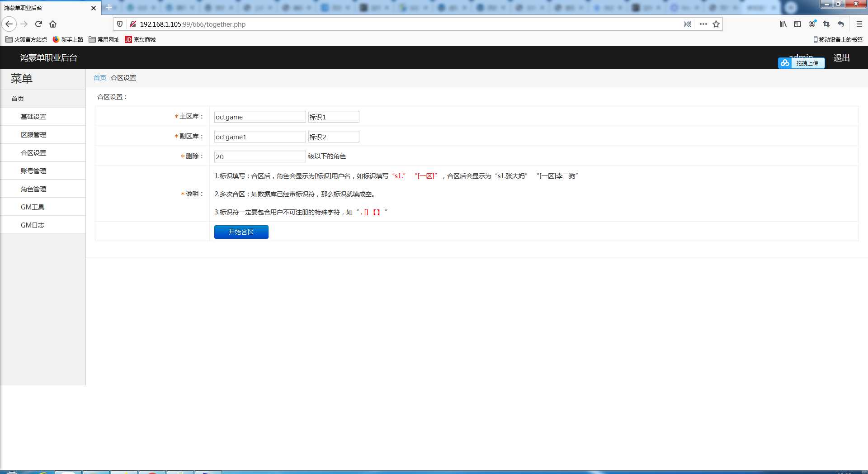Image resolution: width=868 pixels, height=474 pixels.
Task: Open the page actions three-dot menu
Action: [703, 24]
